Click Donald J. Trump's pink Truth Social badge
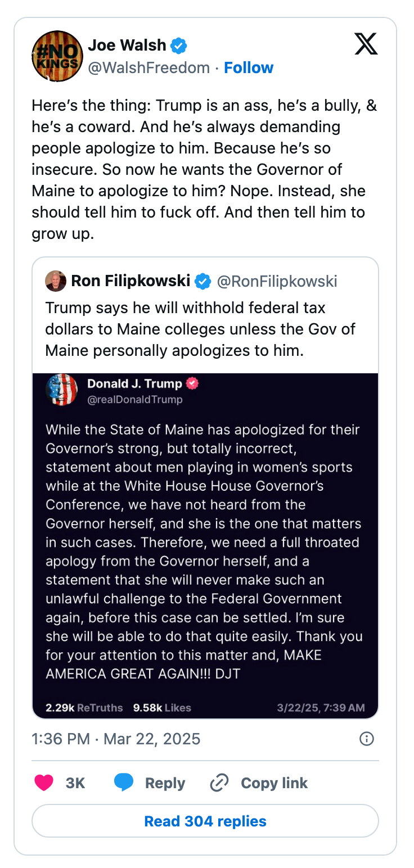 192,383
